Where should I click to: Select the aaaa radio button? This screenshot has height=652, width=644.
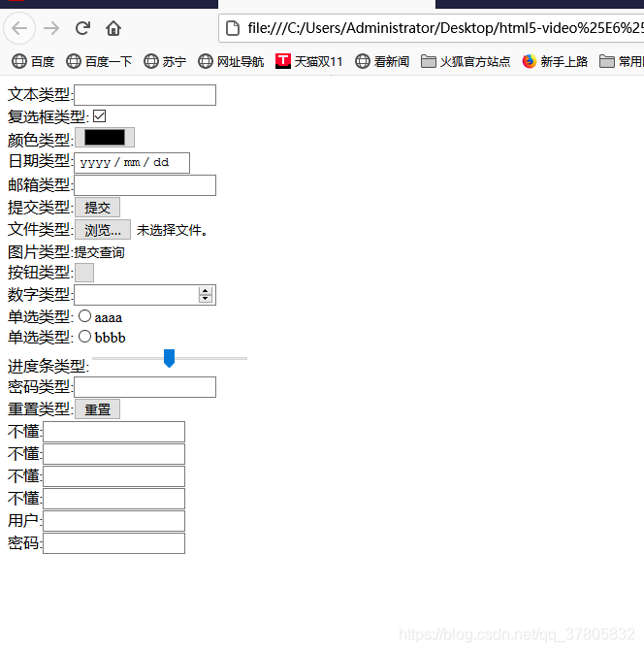coord(84,316)
